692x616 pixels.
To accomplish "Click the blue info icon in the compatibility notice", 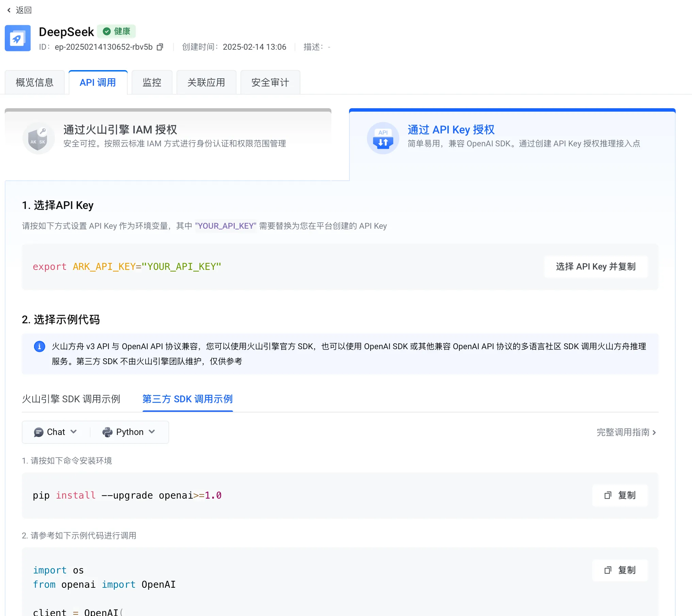I will (x=39, y=346).
